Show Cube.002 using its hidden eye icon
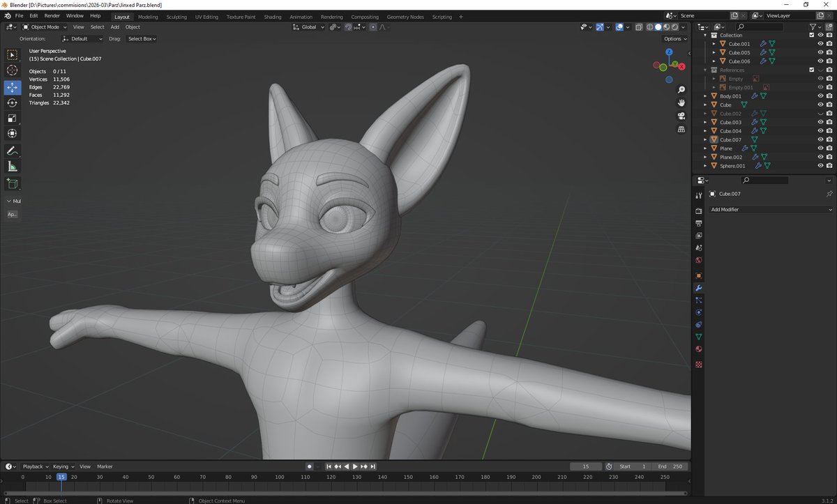The image size is (837, 504). coord(820,114)
